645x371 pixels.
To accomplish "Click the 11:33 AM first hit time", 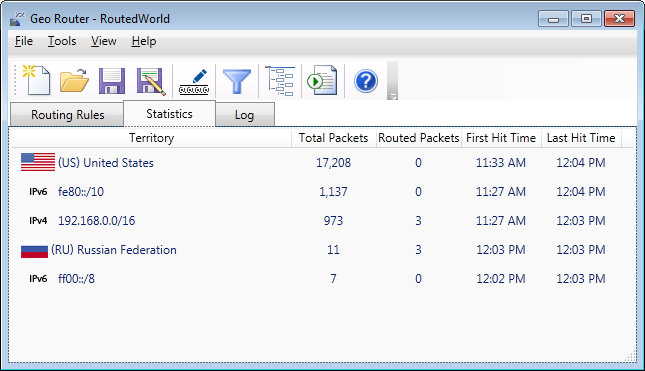I will tap(501, 163).
